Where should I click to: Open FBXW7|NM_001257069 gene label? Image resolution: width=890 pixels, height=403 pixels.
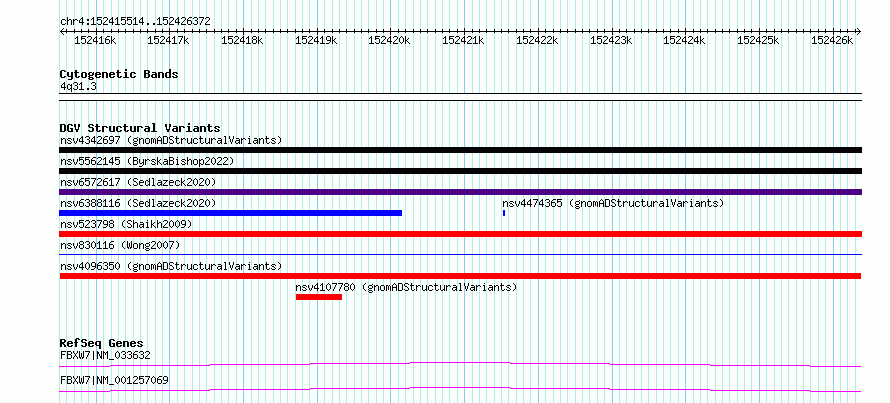[x=114, y=380]
